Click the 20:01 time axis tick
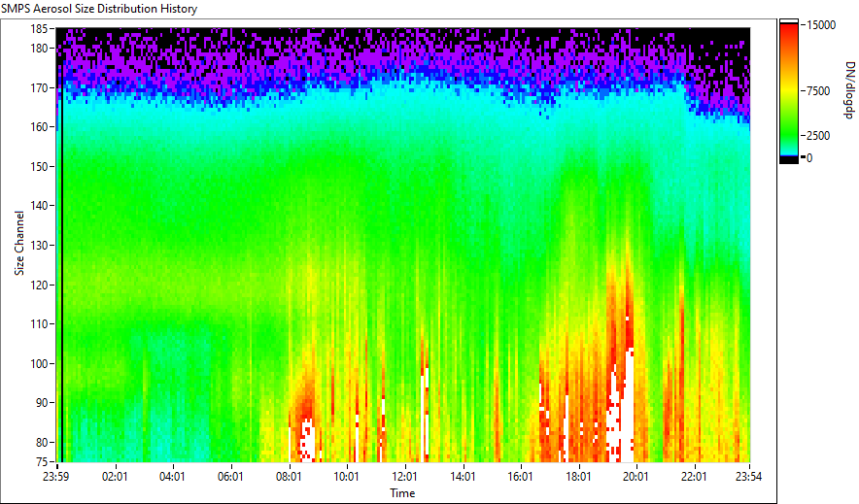 636,477
